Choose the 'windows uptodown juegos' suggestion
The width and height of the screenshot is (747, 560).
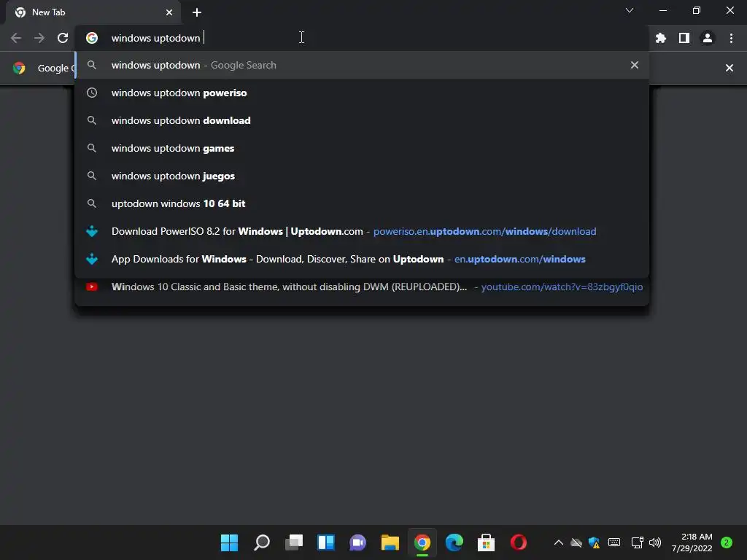[362, 176]
